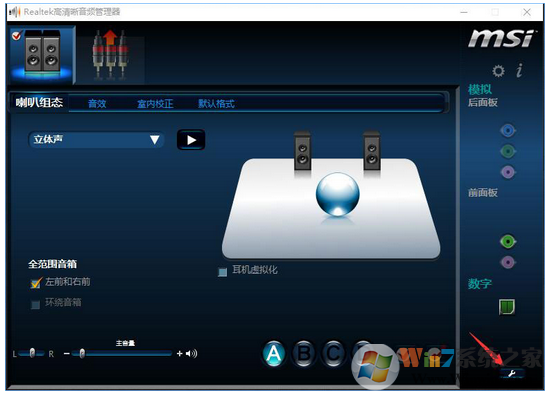Open the RCA line-in device icon
This screenshot has width=549, height=393.
[111, 55]
